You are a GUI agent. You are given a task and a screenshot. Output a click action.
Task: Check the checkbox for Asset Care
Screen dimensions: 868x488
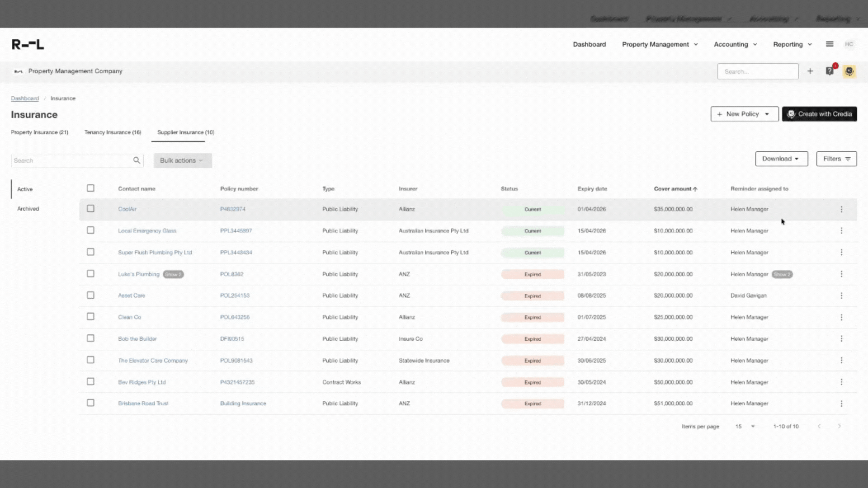pos(90,295)
